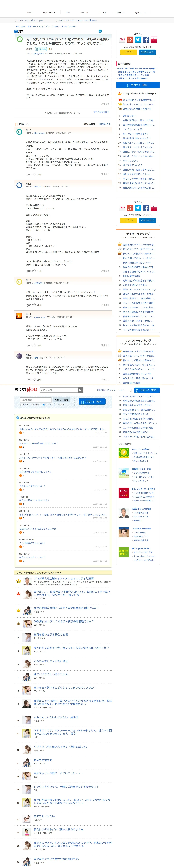Click yellow ログイン button above デイリーランキング
This screenshot has width=174, height=868.
[x=129, y=220]
